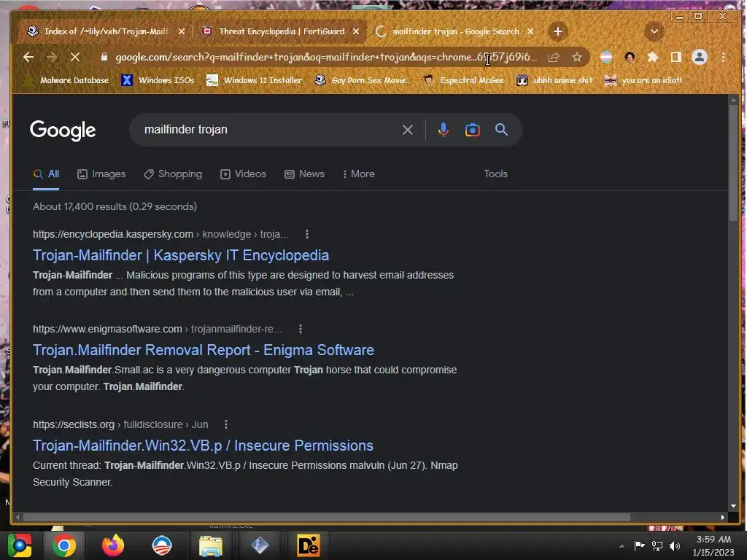The image size is (747, 560).
Task: Open Trojan-Mailfinder Kaspersky IT Encyclopedia result
Action: point(181,255)
